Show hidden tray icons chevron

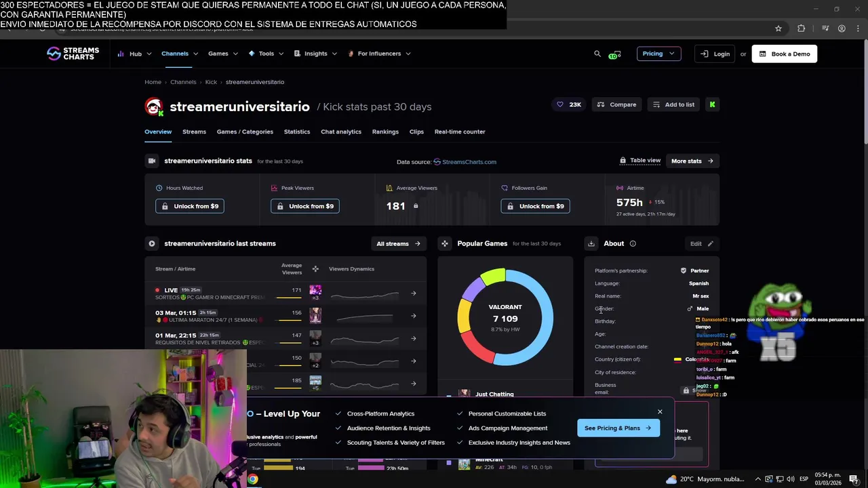[758, 479]
